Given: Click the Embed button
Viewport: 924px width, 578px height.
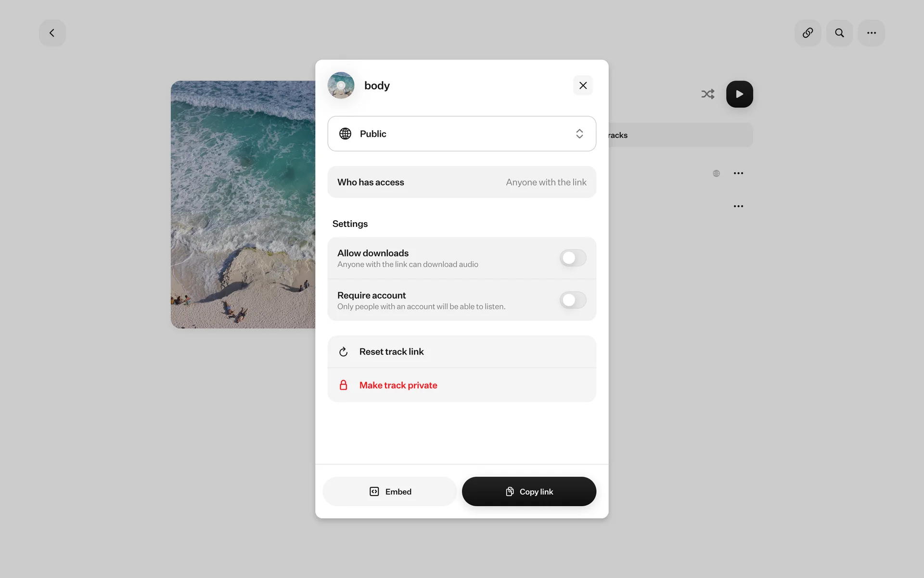Looking at the screenshot, I should tap(390, 491).
